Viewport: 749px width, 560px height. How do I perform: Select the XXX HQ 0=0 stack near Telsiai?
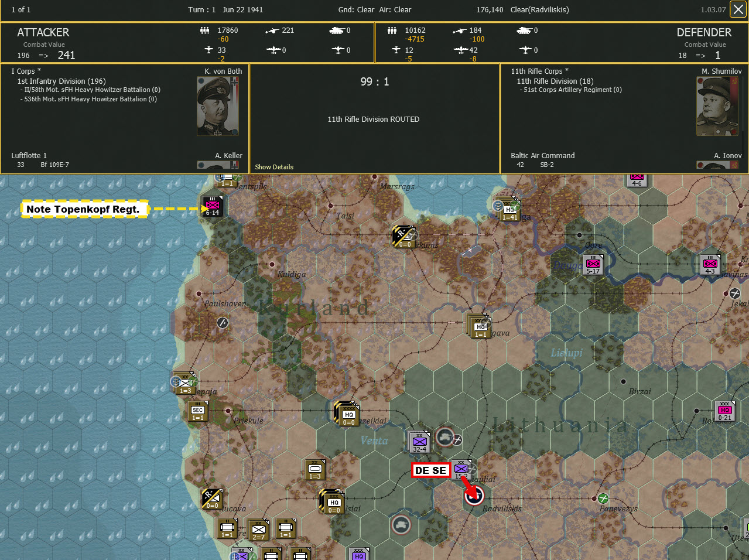[333, 501]
